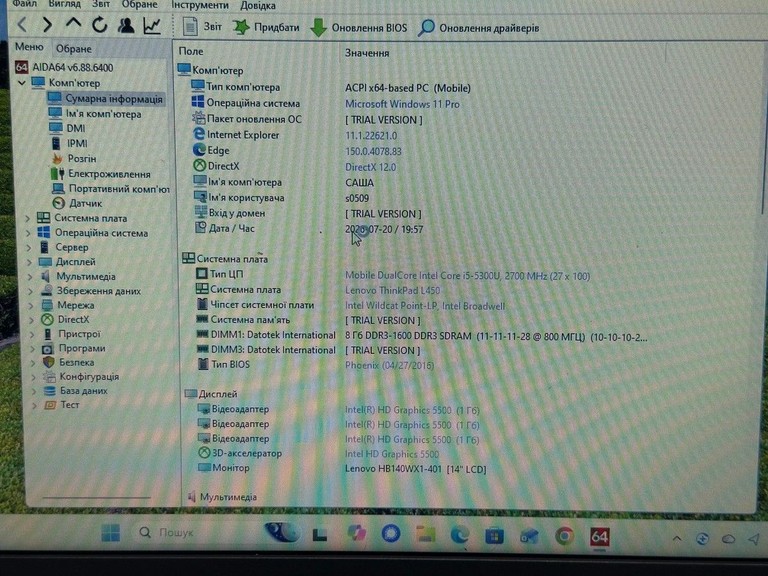Open the Intel Wildcat Point-LP chipset link
The image size is (768, 576).
[425, 306]
